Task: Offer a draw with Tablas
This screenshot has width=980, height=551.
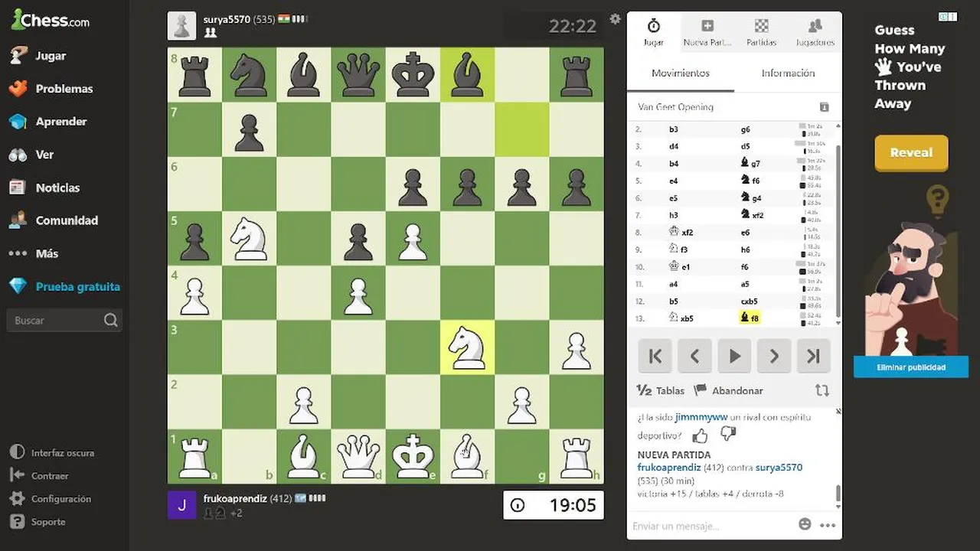Action: [x=661, y=390]
